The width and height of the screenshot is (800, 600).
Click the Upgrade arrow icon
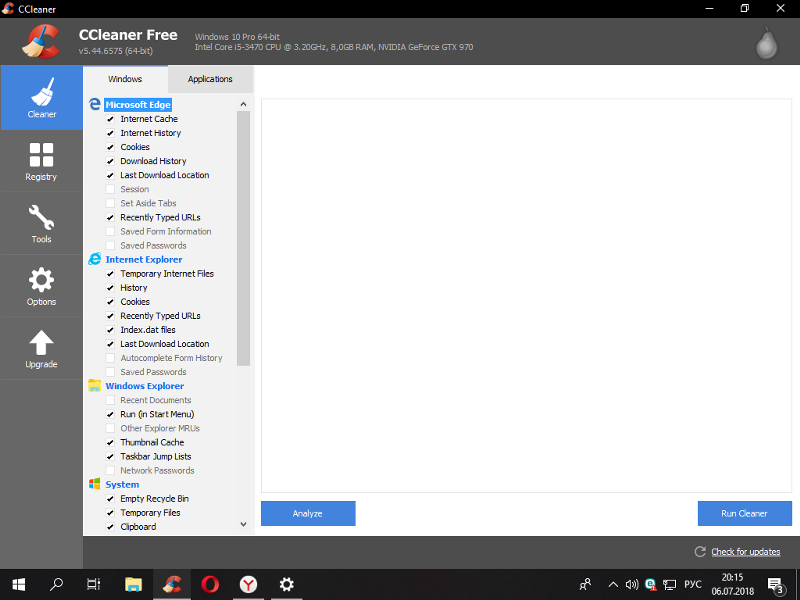point(41,343)
